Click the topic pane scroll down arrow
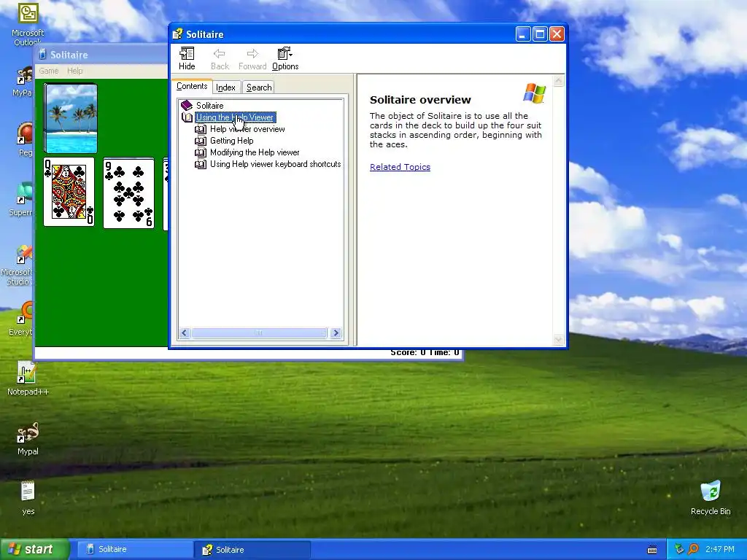 (558, 340)
